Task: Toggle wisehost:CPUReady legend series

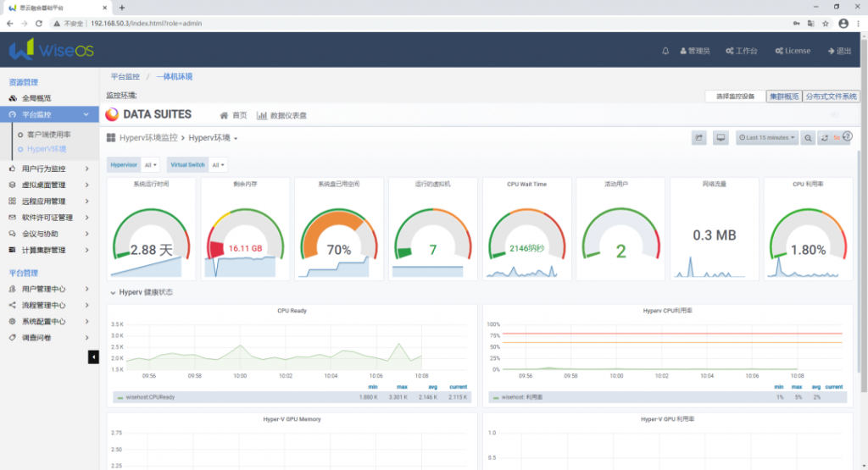Action: tap(148, 396)
